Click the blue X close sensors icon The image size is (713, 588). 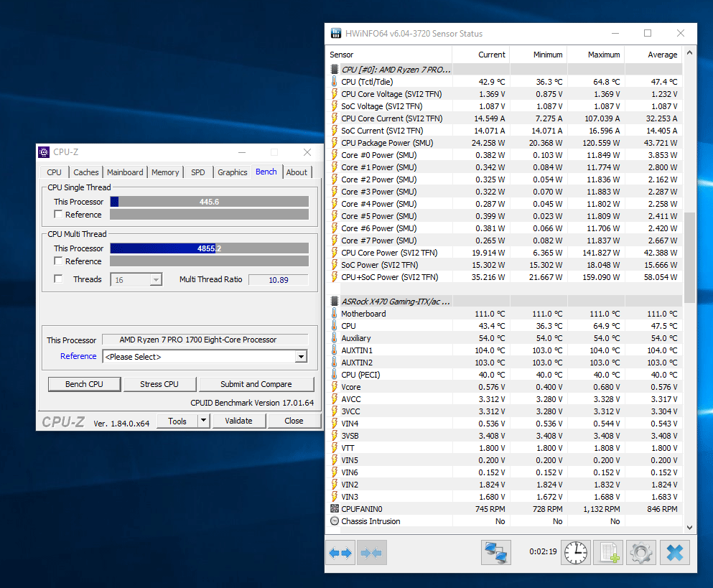pyautogui.click(x=675, y=553)
